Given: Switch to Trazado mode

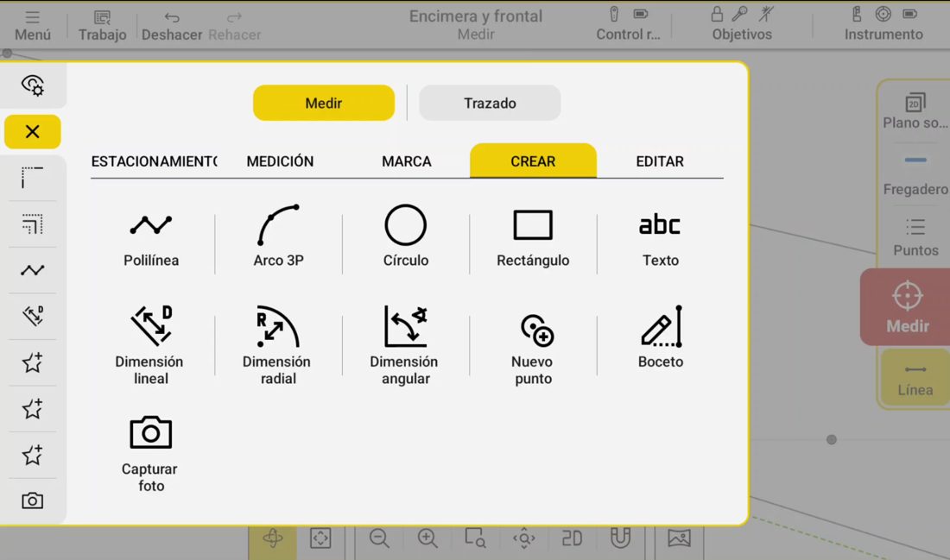Looking at the screenshot, I should (490, 103).
